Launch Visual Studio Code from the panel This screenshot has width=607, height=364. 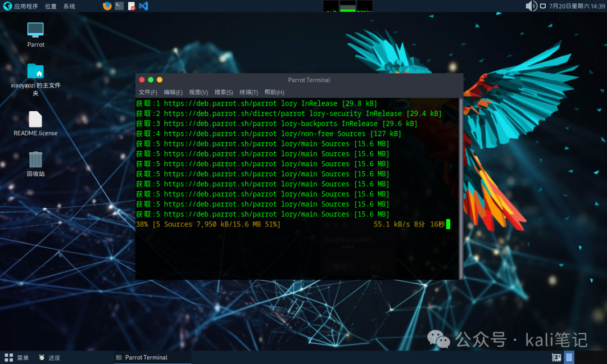coord(144,6)
